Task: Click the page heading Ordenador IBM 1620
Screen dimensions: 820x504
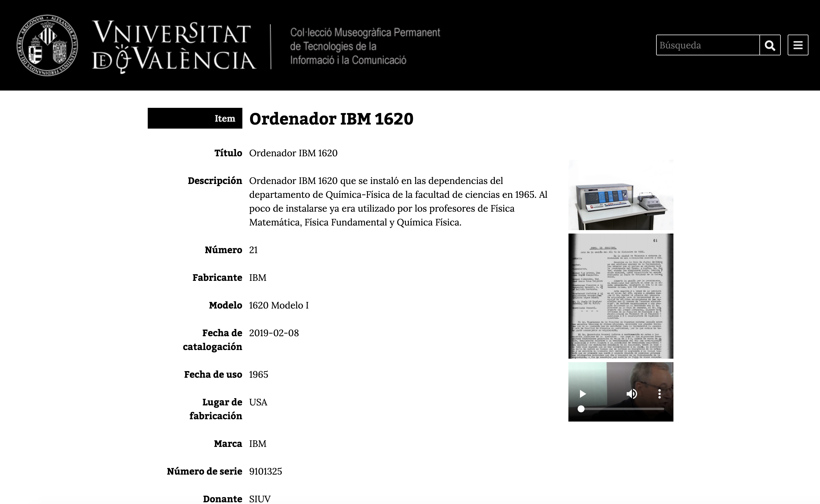Action: (331, 119)
